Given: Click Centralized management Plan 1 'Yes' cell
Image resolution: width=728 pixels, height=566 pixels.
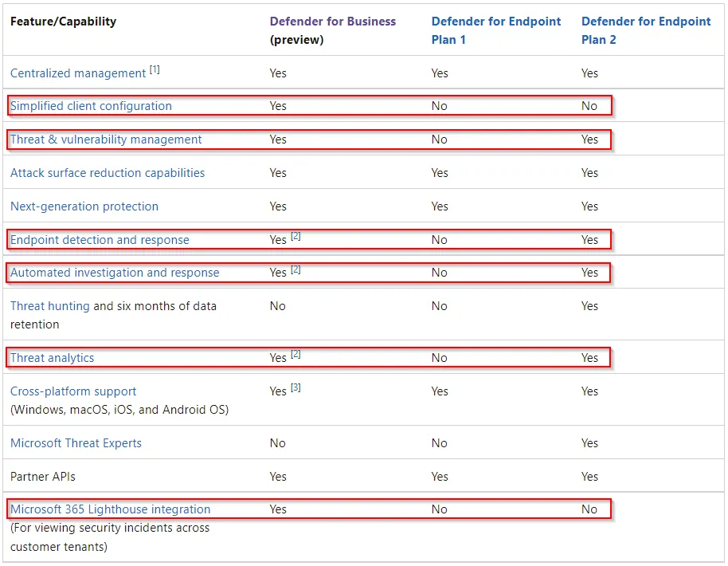Looking at the screenshot, I should pyautogui.click(x=440, y=73).
